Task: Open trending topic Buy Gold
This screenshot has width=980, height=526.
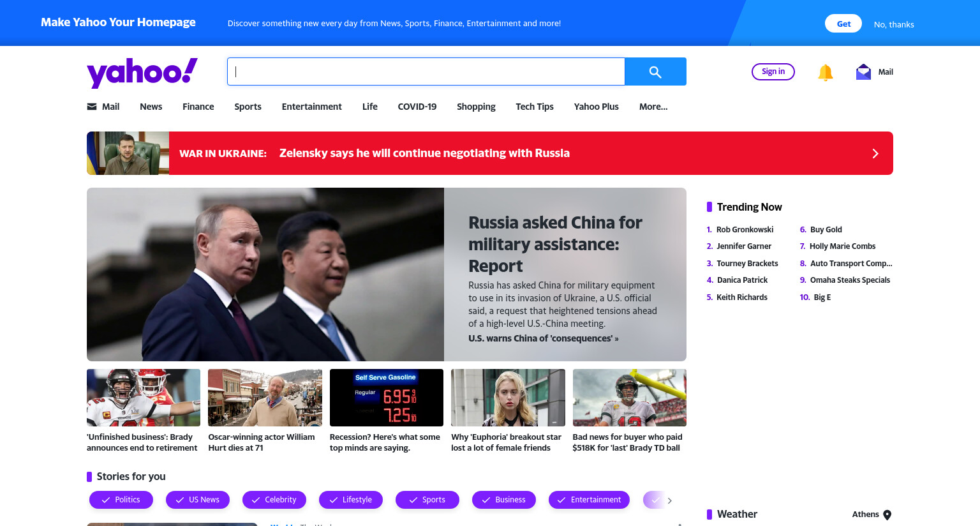Action: tap(826, 230)
